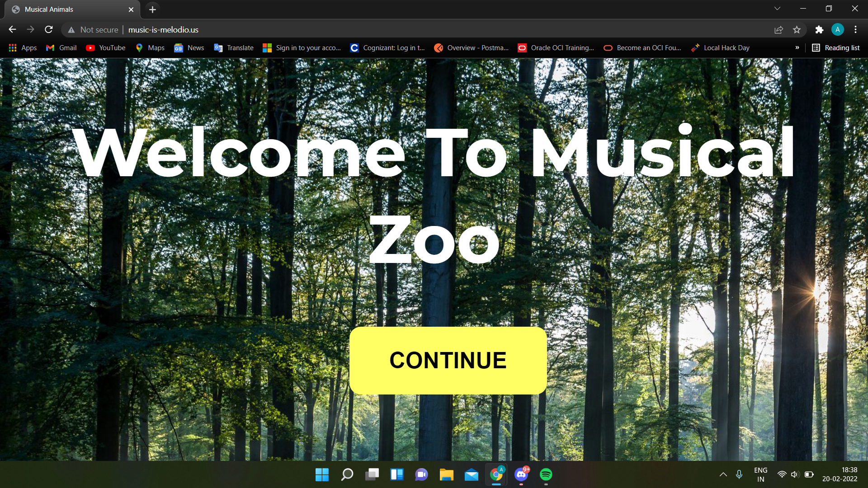Screen dimensions: 868x488
Task: Bookmark this page with the star icon
Action: pos(797,30)
